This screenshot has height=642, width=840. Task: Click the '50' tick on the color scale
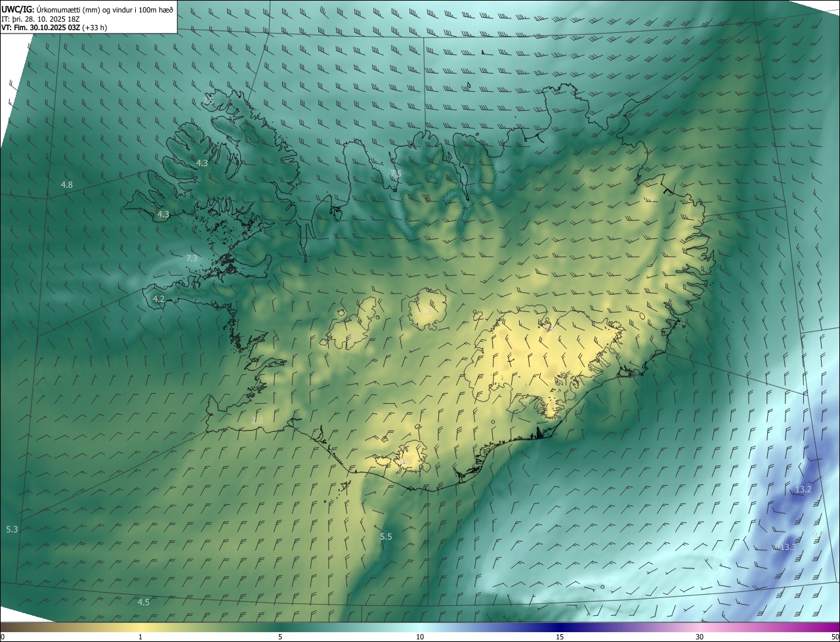[x=835, y=637]
